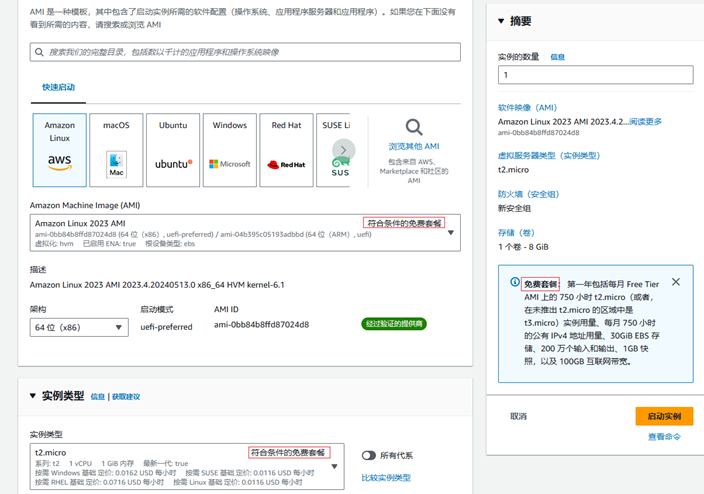The height and width of the screenshot is (494, 704).
Task: Open the 查看命令 link
Action: [x=664, y=437]
